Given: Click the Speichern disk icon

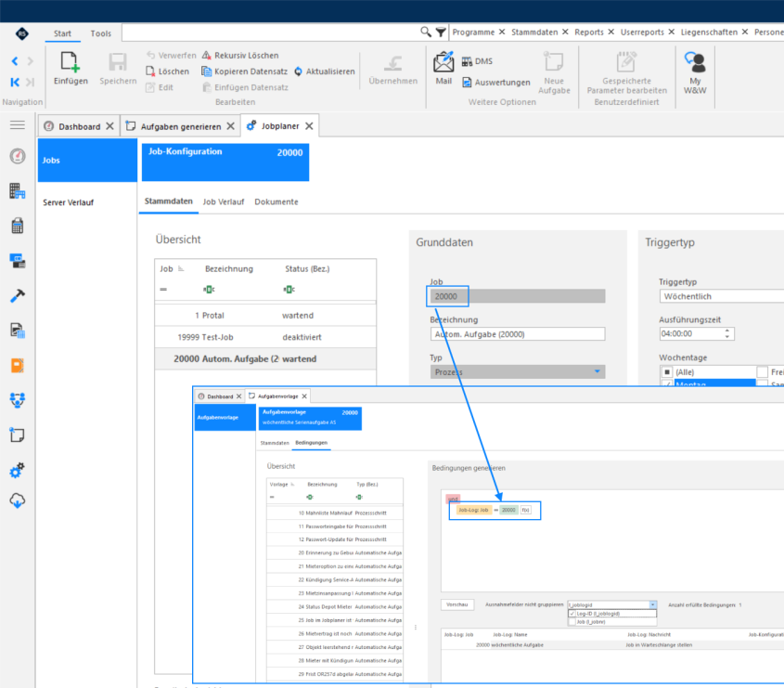Looking at the screenshot, I should 118,62.
